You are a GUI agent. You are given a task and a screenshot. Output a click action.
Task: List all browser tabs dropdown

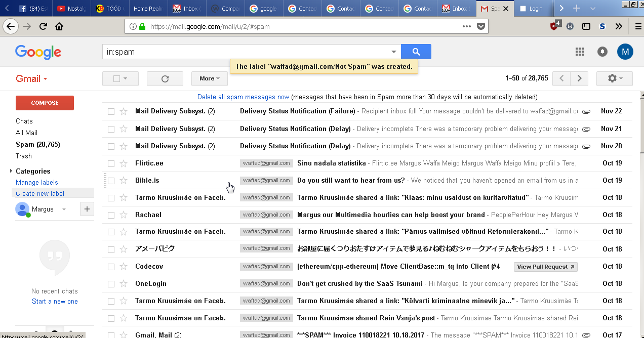point(593,9)
